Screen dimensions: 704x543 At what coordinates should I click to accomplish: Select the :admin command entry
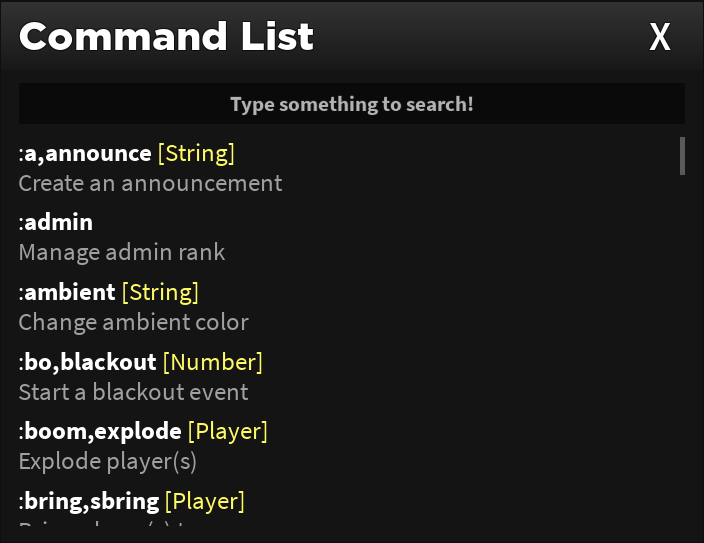coord(58,222)
